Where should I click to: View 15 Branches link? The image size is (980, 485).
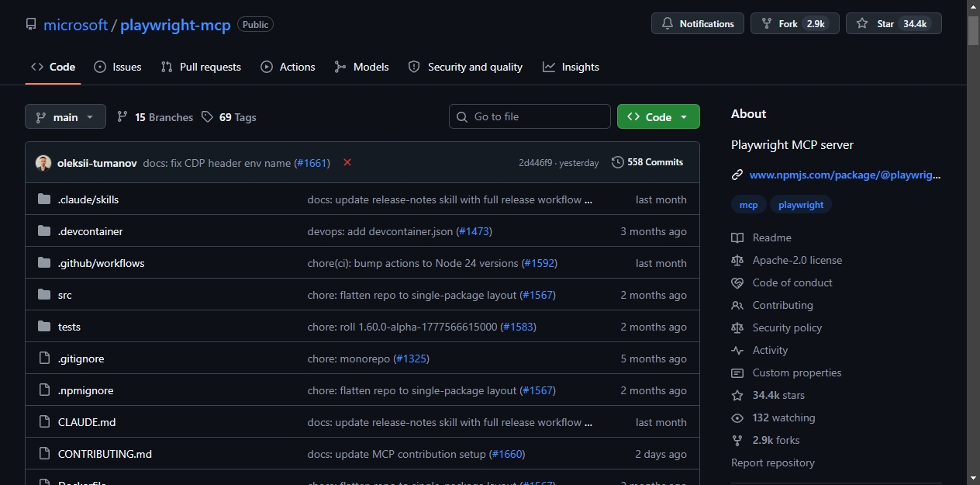[154, 117]
